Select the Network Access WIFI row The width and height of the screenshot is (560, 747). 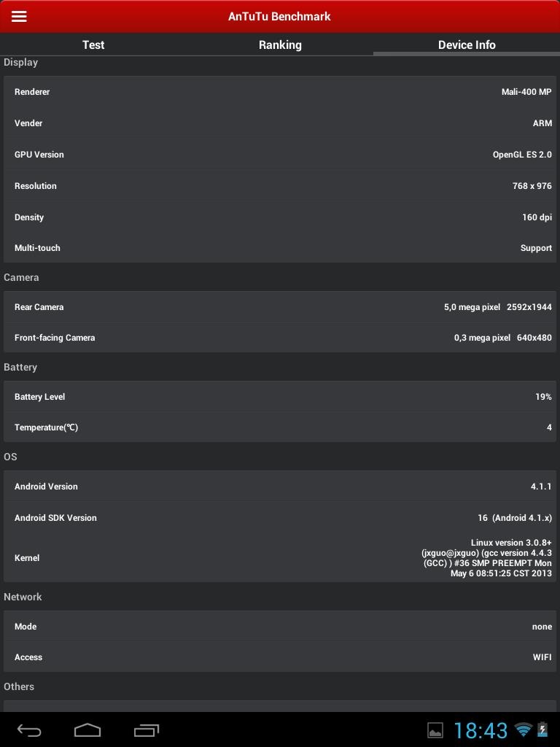(x=280, y=657)
